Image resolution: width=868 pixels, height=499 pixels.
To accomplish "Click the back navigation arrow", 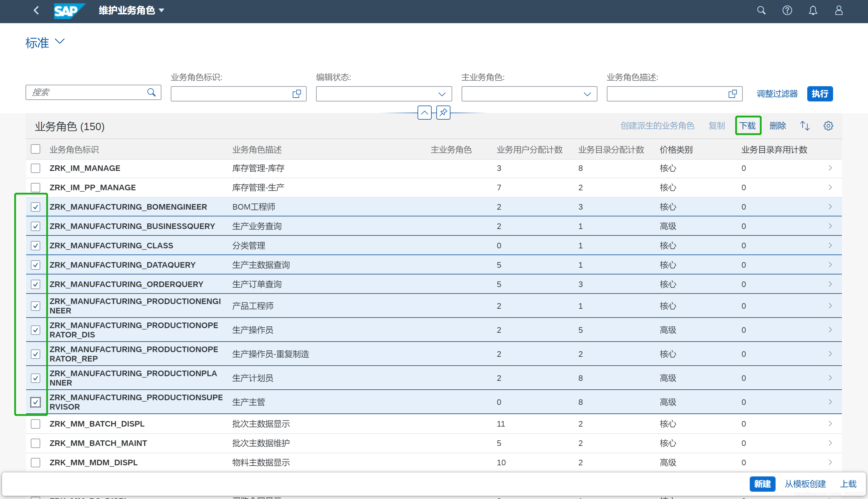I will pyautogui.click(x=36, y=11).
